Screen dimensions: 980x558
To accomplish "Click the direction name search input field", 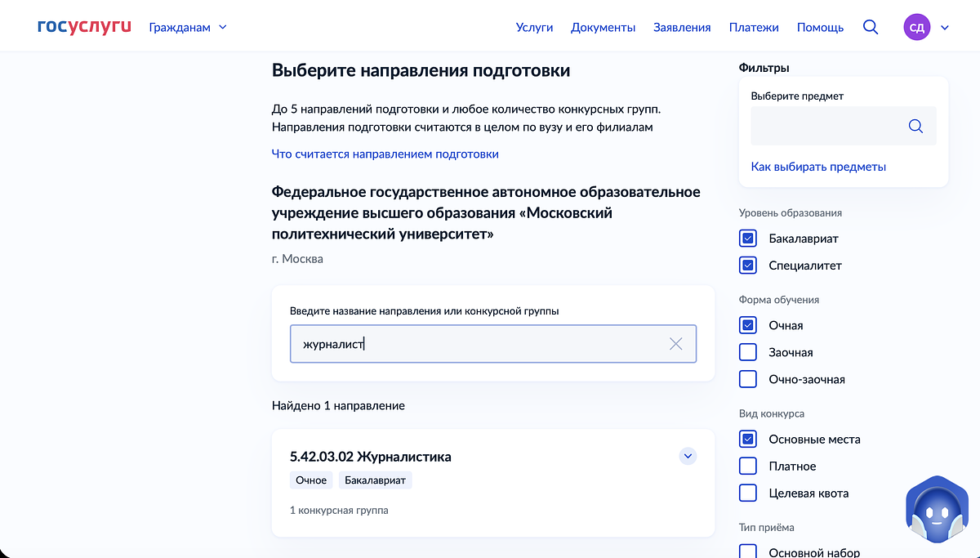I will point(493,344).
